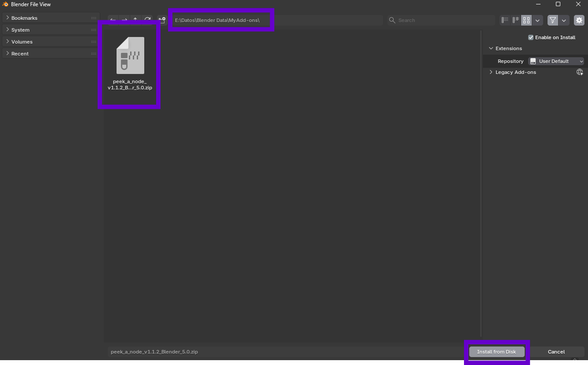Select thumbnails display mode

click(526, 20)
